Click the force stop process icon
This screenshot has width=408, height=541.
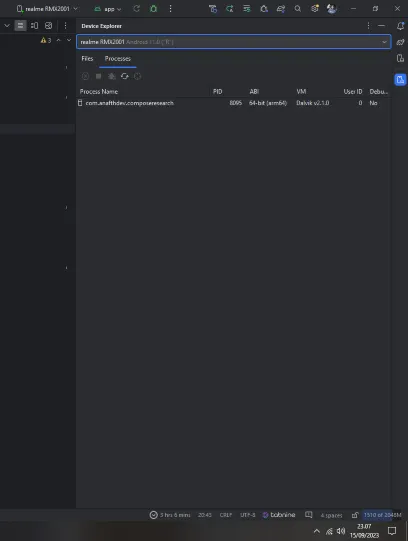[98, 76]
